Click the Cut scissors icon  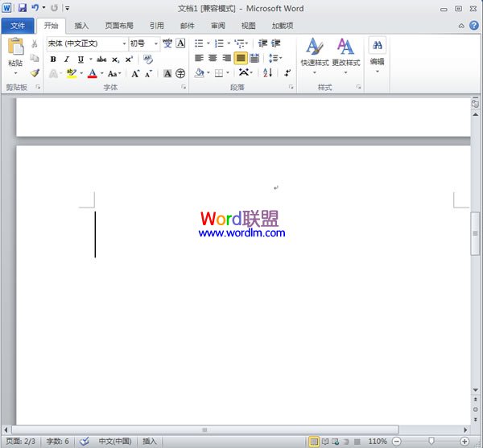[x=35, y=43]
